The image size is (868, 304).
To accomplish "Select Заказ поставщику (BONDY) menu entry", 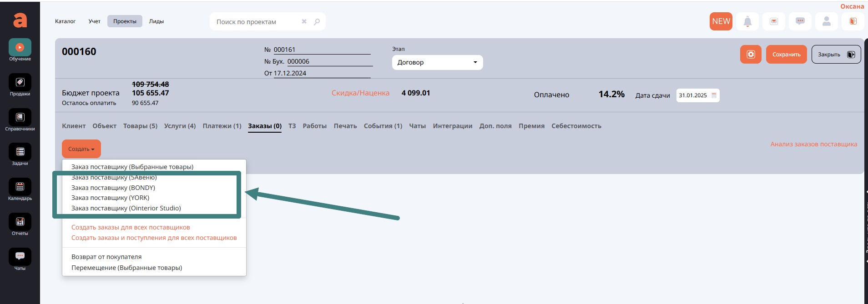I will (113, 188).
